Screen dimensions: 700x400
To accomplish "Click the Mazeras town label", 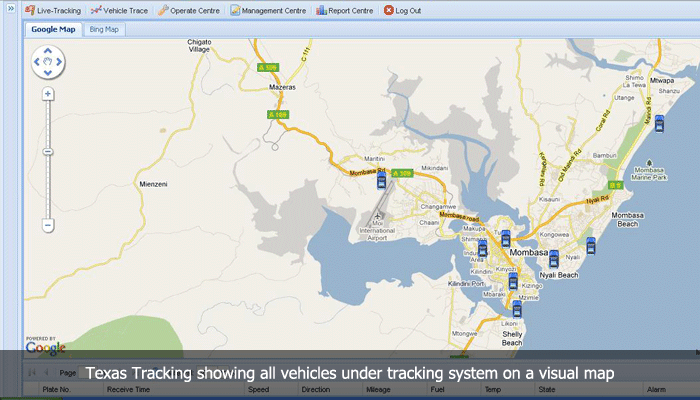I will (x=283, y=87).
